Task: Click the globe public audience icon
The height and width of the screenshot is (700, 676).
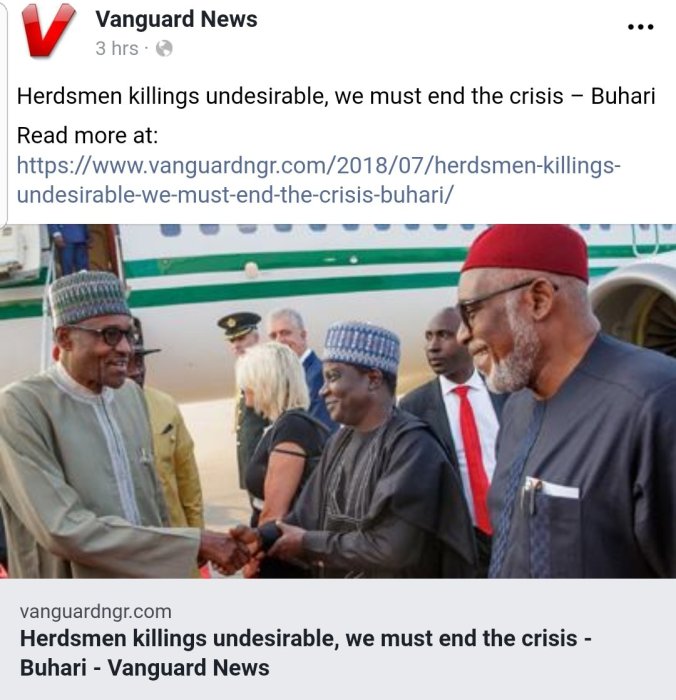Action: click(165, 48)
